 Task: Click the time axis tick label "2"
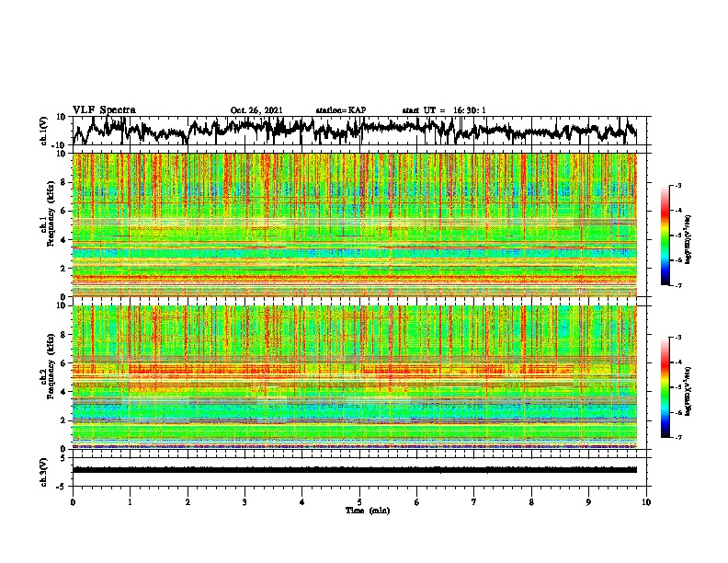tap(188, 502)
